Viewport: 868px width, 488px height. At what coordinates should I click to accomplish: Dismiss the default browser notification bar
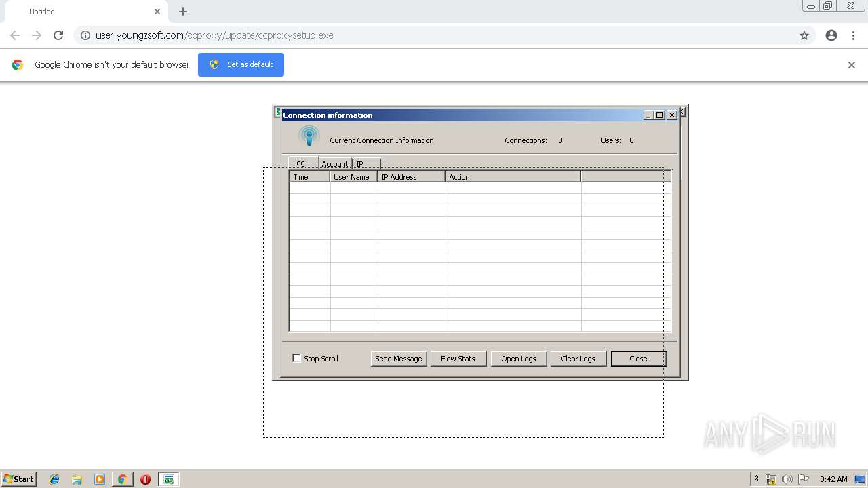(x=852, y=65)
